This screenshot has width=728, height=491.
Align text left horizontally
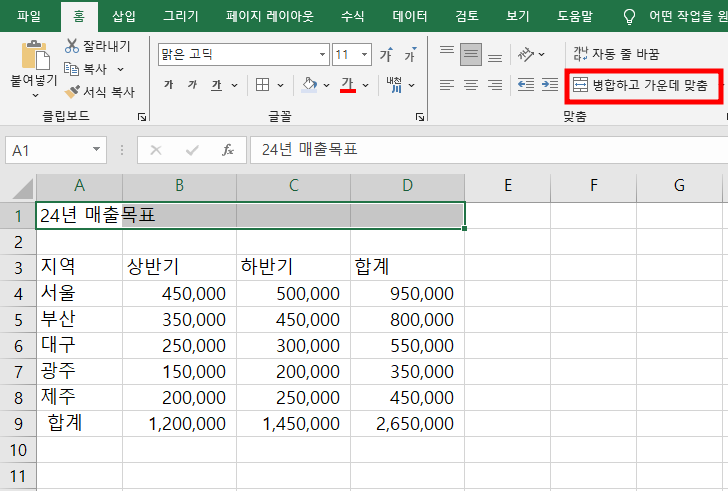coord(447,85)
